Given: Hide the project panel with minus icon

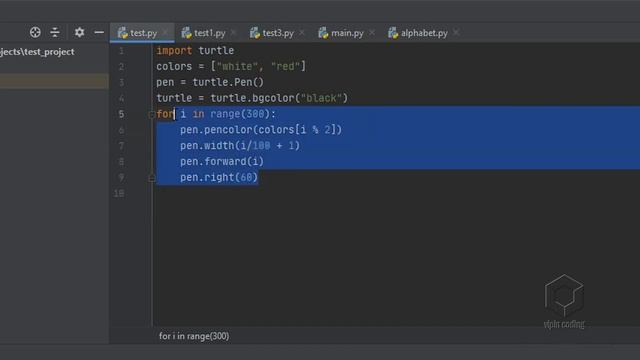Looking at the screenshot, I should (x=99, y=32).
